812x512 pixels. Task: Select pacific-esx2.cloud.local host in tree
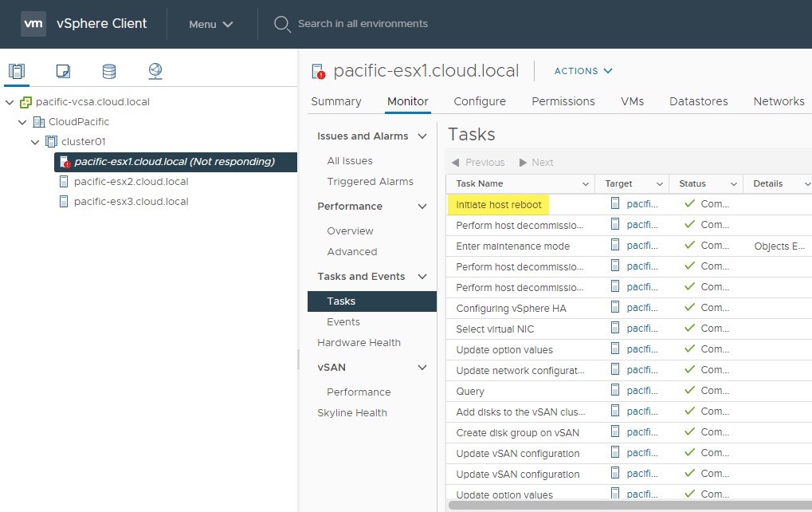131,181
